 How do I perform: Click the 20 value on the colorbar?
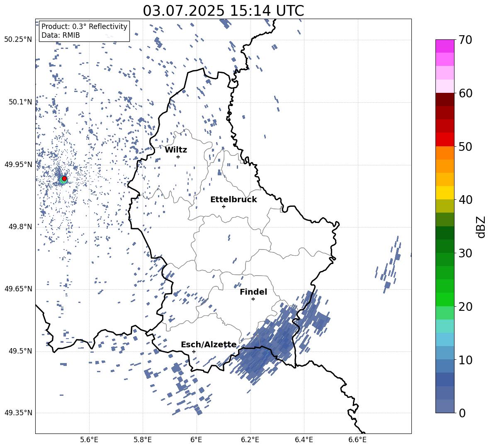465,307
